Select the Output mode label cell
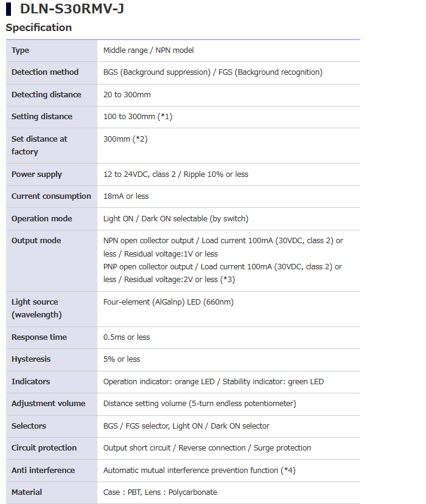 click(52, 261)
